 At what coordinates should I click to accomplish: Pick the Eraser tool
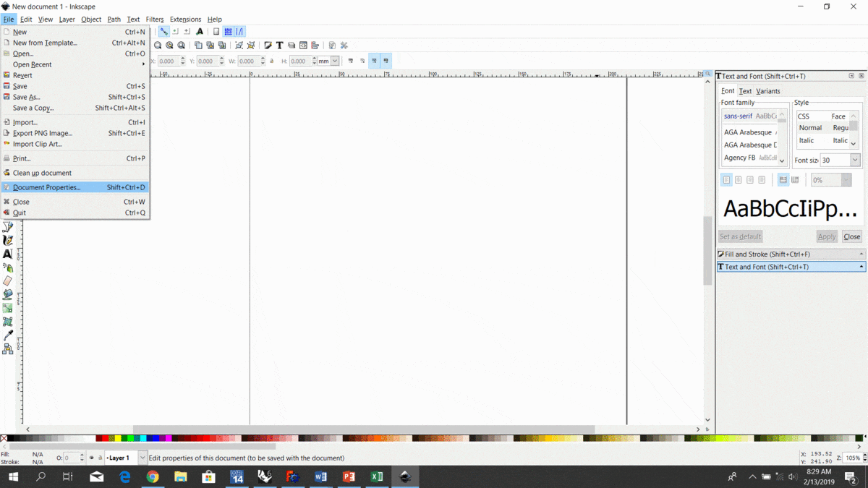[x=8, y=281]
